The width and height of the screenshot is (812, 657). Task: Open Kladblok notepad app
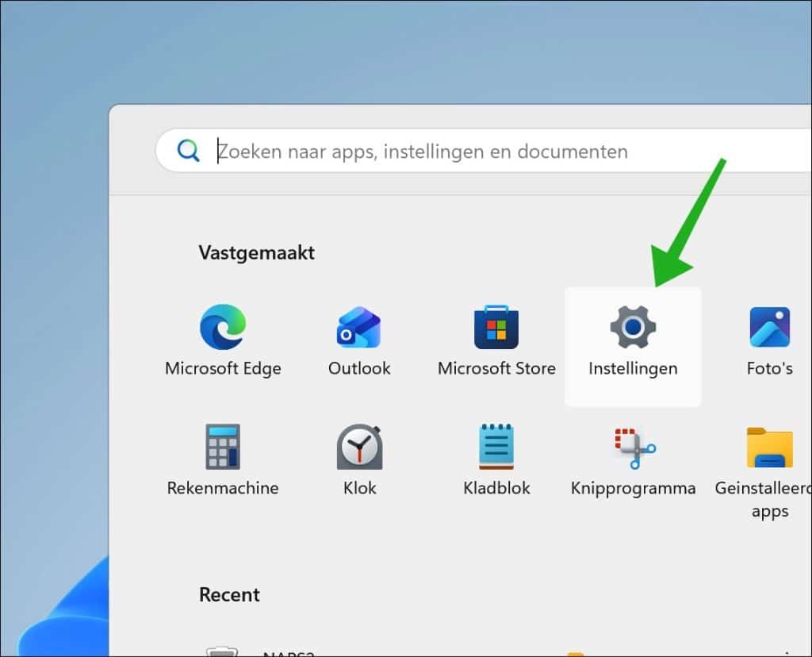pos(496,460)
